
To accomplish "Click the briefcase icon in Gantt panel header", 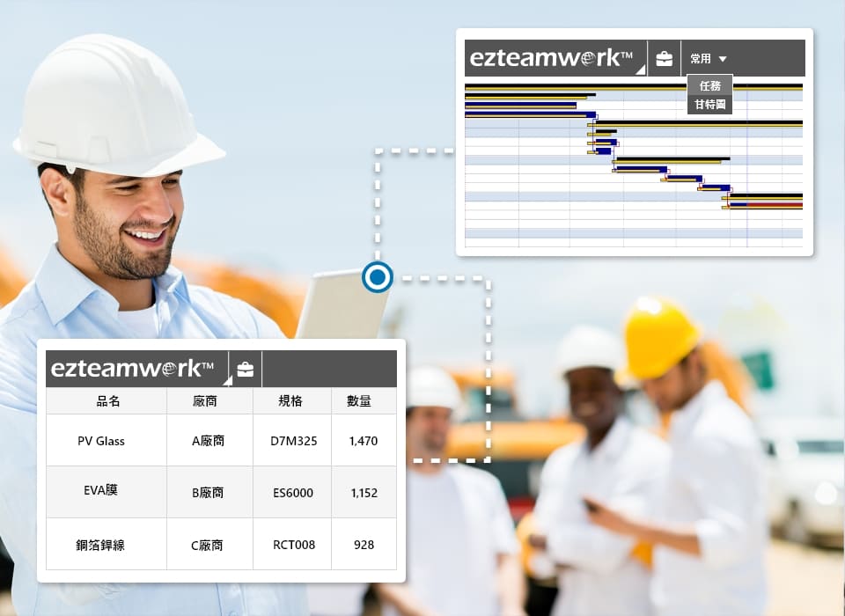I will point(664,58).
